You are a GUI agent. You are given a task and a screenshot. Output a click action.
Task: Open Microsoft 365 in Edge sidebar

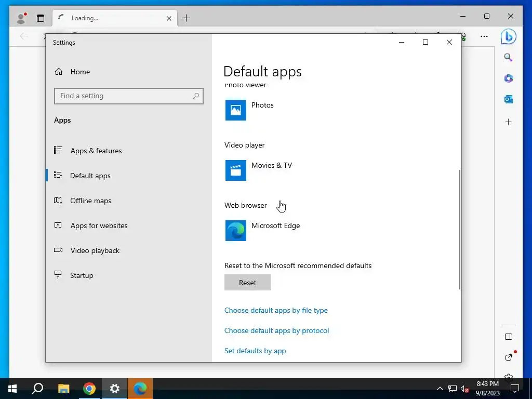coord(508,78)
